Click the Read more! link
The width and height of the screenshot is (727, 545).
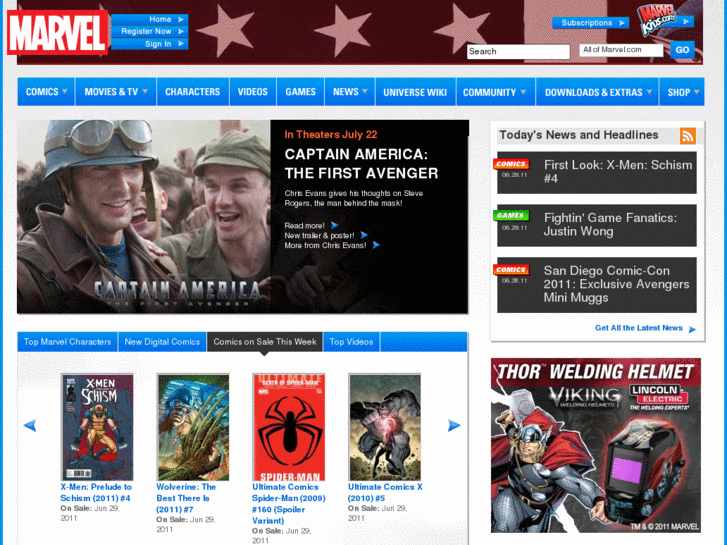coord(305,226)
